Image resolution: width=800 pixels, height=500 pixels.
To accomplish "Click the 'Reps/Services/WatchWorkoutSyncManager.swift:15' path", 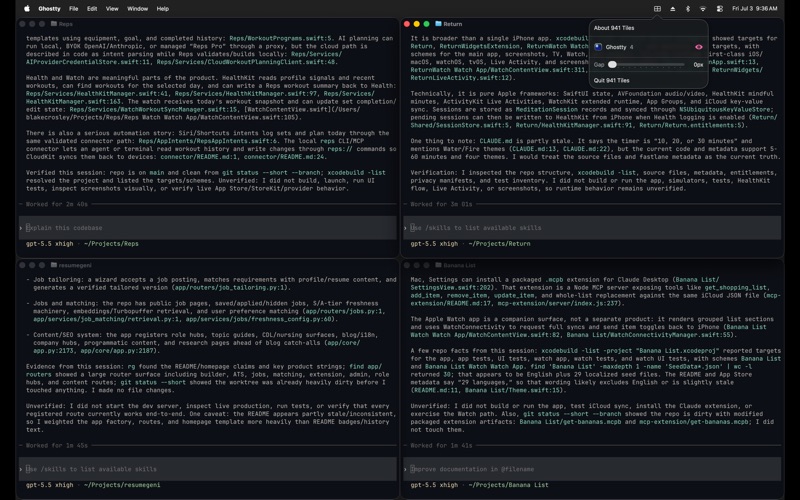I will pos(155,109).
